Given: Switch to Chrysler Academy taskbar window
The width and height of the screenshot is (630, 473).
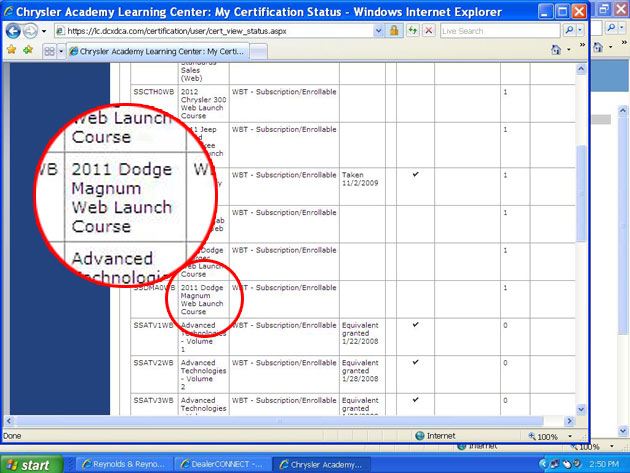Looking at the screenshot, I should point(321,465).
